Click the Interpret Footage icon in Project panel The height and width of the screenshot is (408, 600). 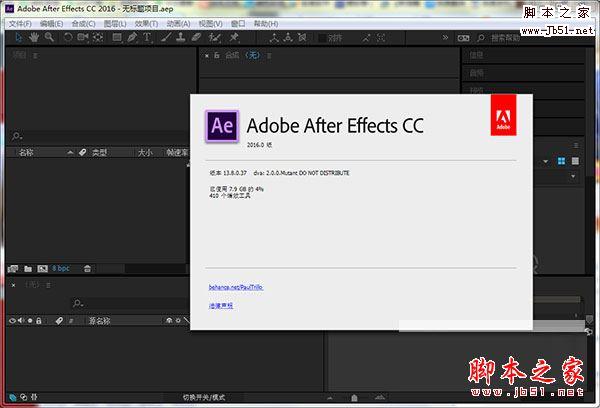[13, 269]
